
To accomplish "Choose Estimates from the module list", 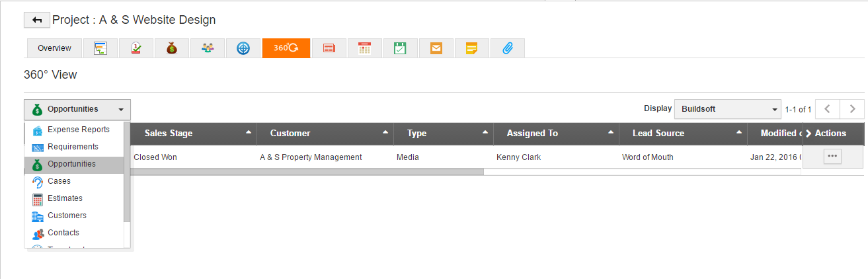I will point(65,198).
